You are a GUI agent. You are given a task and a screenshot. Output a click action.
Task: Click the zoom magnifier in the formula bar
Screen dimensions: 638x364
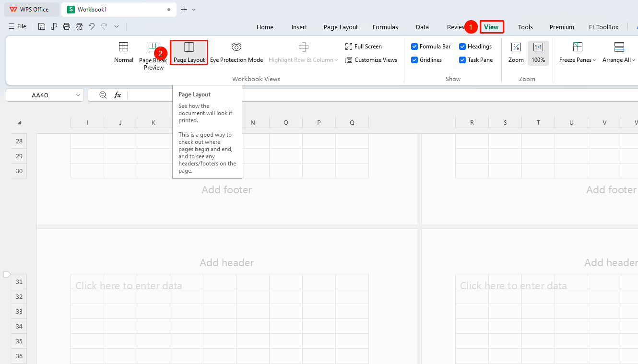pyautogui.click(x=103, y=95)
